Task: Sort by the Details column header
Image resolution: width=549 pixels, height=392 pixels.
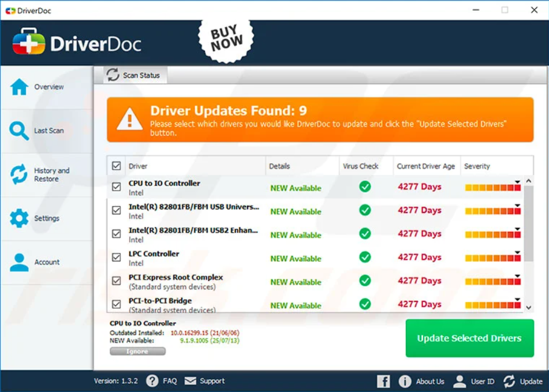Action: (x=302, y=166)
